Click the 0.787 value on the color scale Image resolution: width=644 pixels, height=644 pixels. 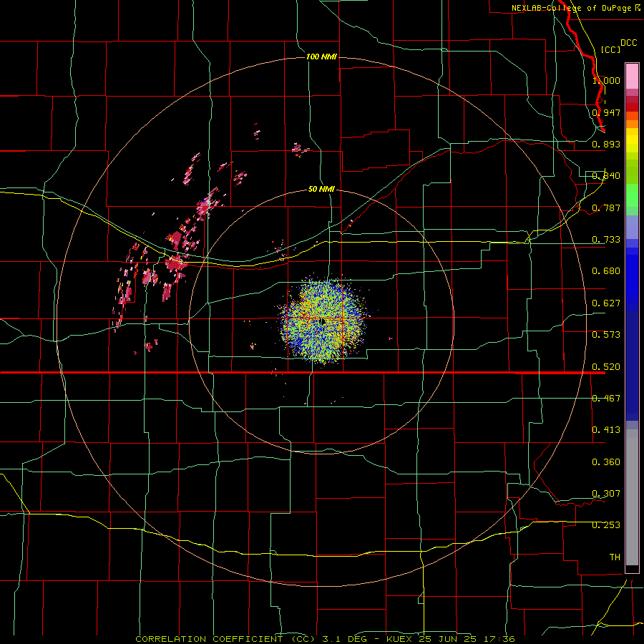pos(606,208)
